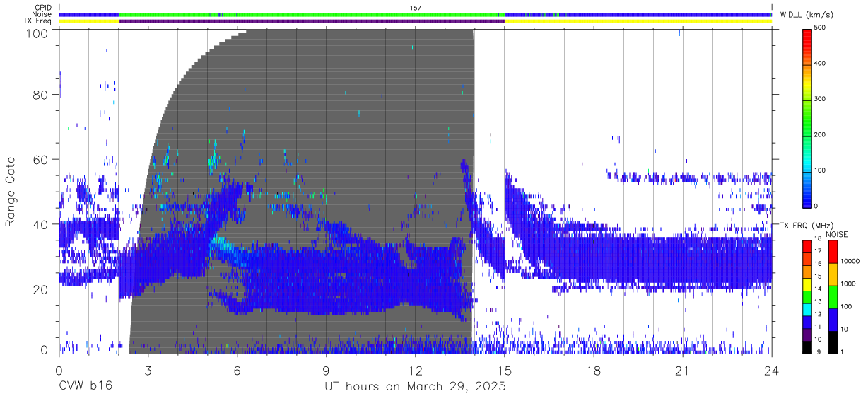Pick the green swatch in NOISE legend
The height and width of the screenshot is (401, 868).
tap(833, 296)
